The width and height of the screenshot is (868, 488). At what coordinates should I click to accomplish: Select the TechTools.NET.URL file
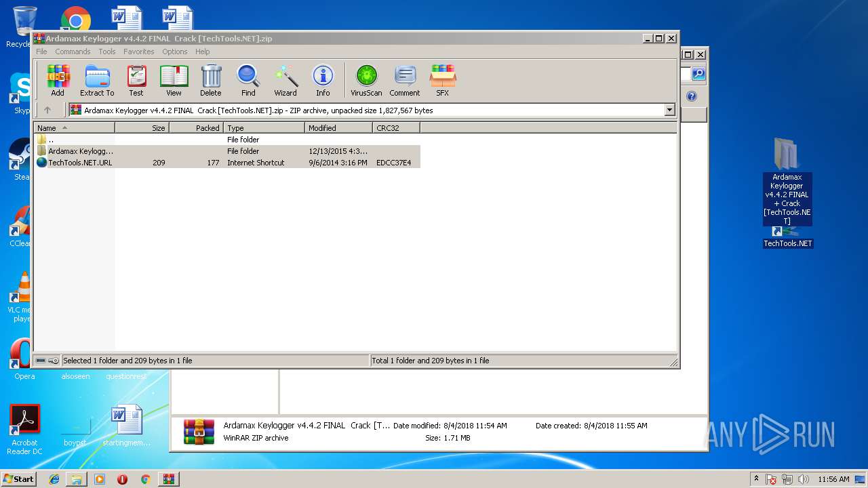[x=227, y=163]
